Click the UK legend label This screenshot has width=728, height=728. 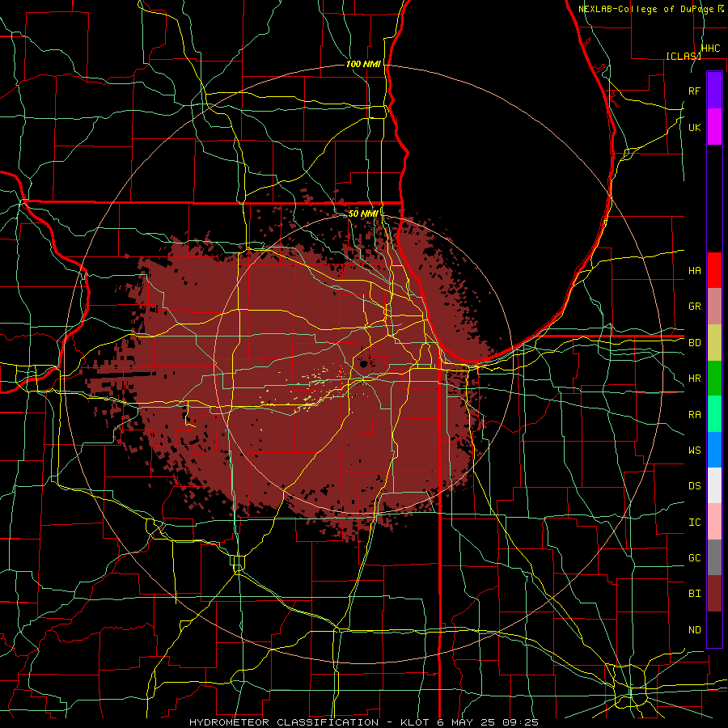[695, 127]
